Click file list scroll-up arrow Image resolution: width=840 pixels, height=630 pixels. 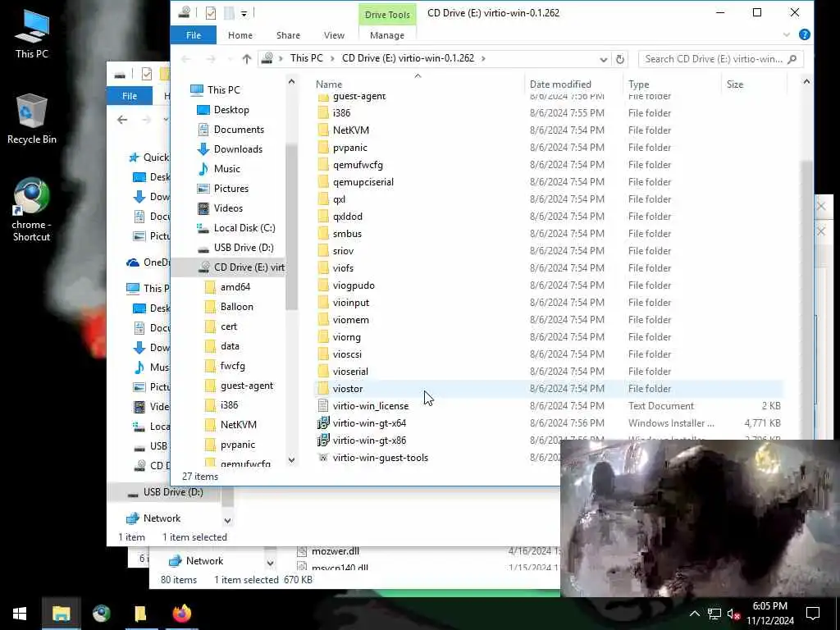(x=806, y=82)
